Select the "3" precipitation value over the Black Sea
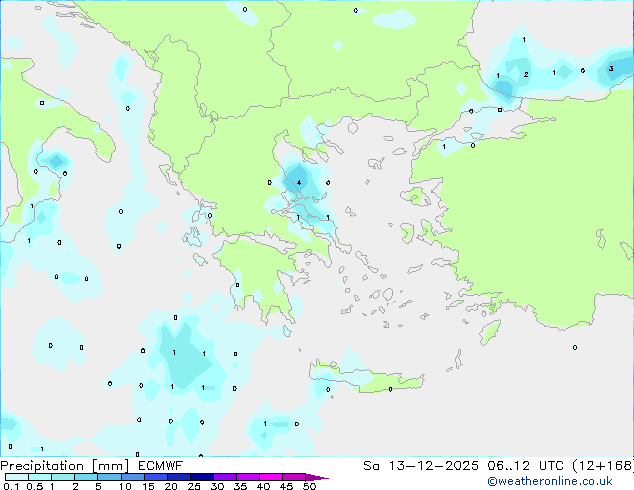This screenshot has width=634, height=490. [611, 68]
